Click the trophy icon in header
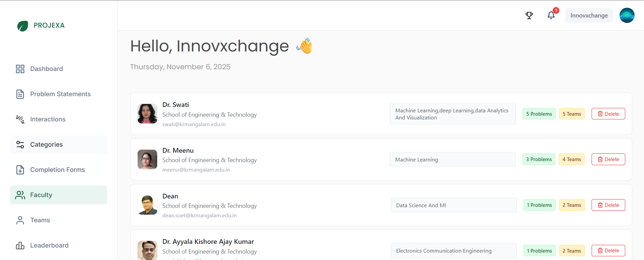 click(529, 15)
